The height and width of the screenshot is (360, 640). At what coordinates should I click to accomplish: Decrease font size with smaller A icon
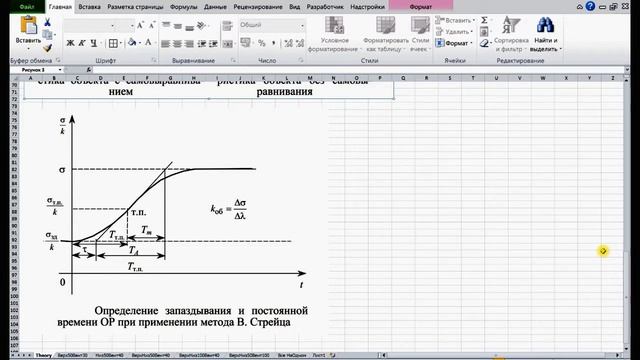[152, 25]
